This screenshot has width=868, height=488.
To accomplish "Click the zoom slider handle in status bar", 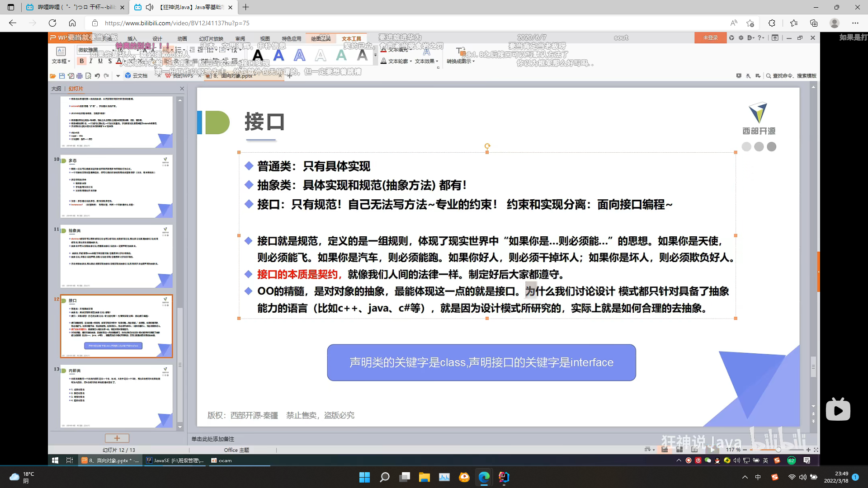I will (778, 450).
